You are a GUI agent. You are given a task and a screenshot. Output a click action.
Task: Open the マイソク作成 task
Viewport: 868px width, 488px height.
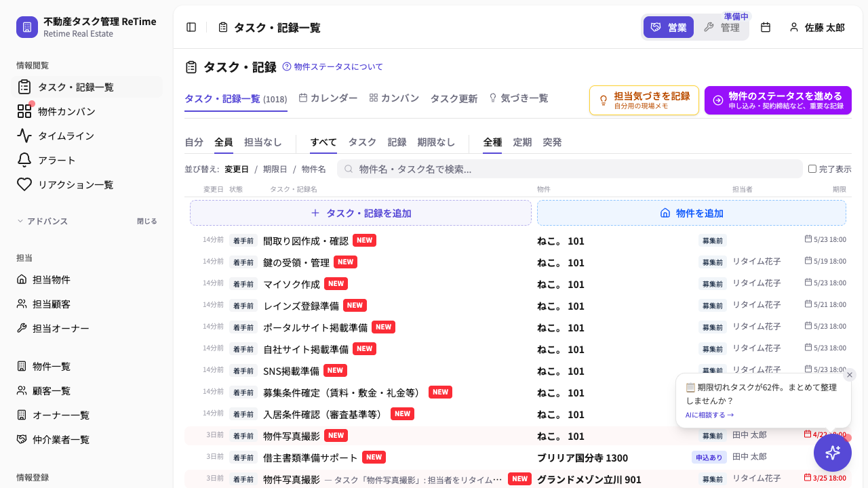[x=292, y=284]
